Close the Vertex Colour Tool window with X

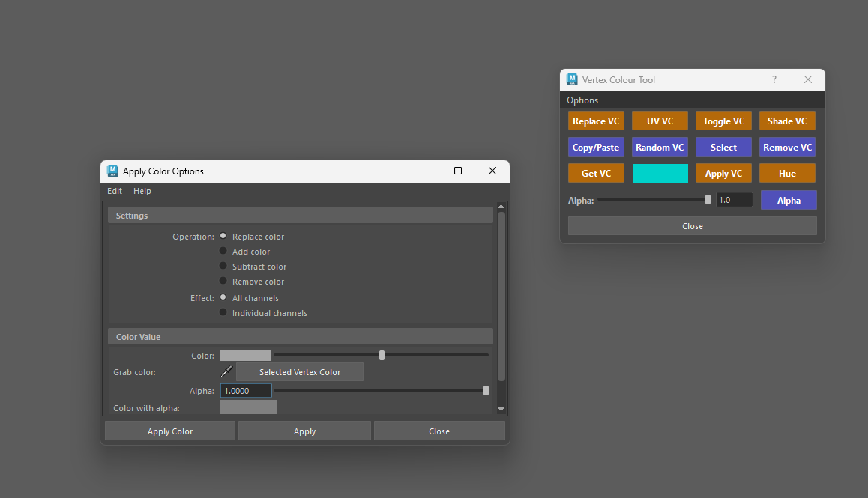[x=808, y=79]
